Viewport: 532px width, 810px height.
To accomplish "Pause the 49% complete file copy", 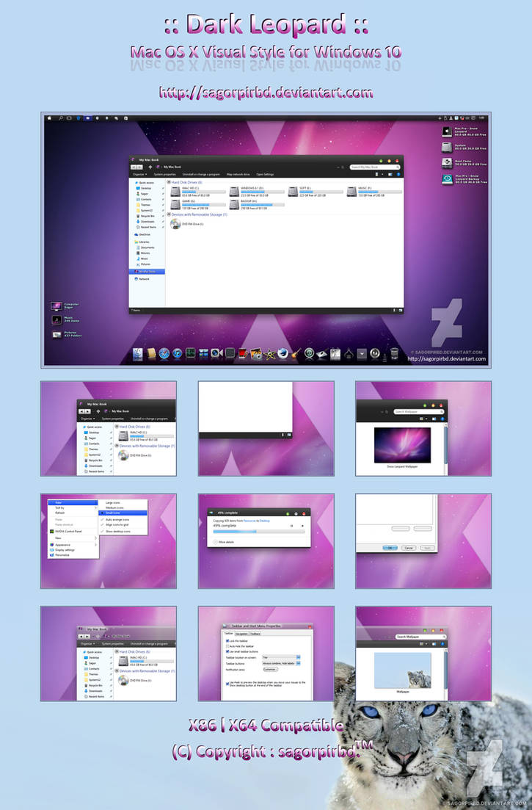I will point(291,526).
